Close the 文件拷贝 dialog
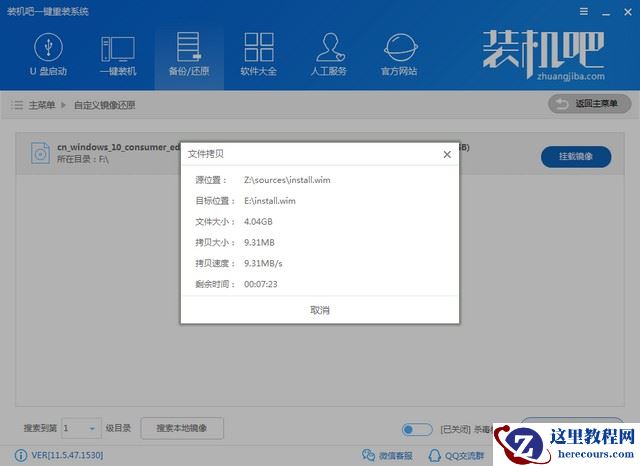Screen dimensions: 640x466 (447, 154)
